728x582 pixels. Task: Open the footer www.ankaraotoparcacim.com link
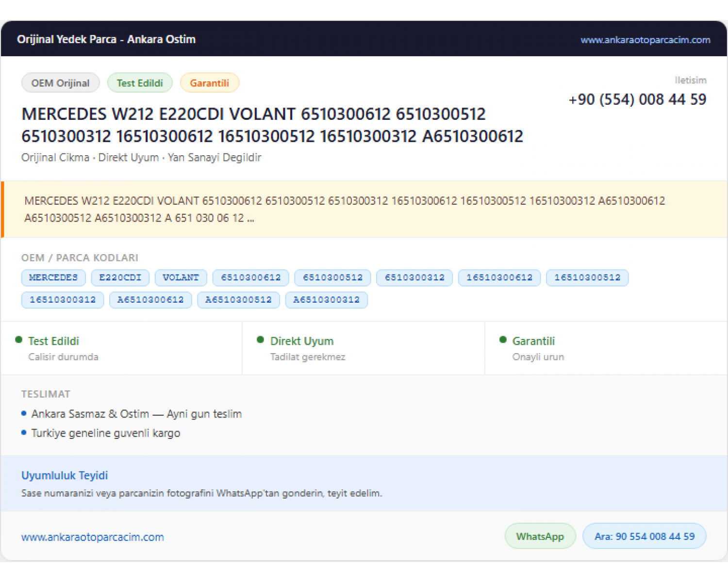tap(93, 537)
